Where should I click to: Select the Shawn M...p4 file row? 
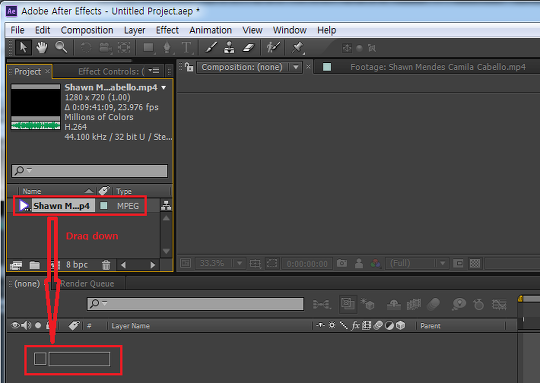click(x=80, y=206)
